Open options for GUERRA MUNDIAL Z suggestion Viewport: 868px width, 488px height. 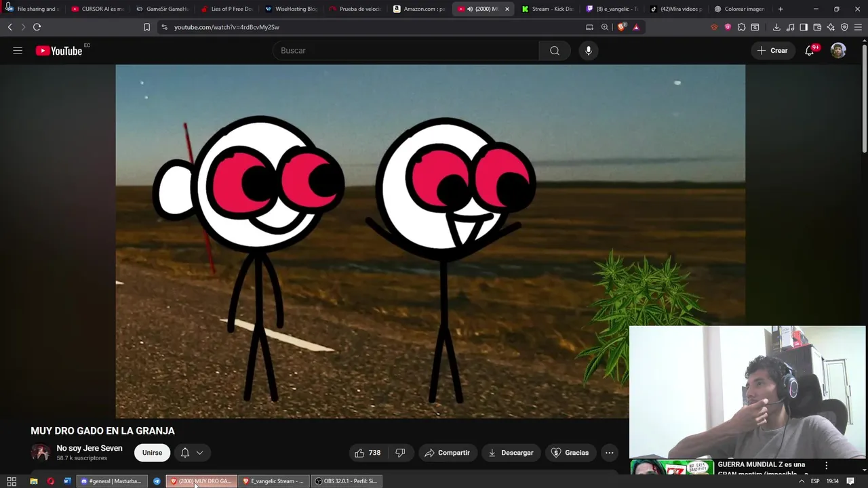coord(826,466)
